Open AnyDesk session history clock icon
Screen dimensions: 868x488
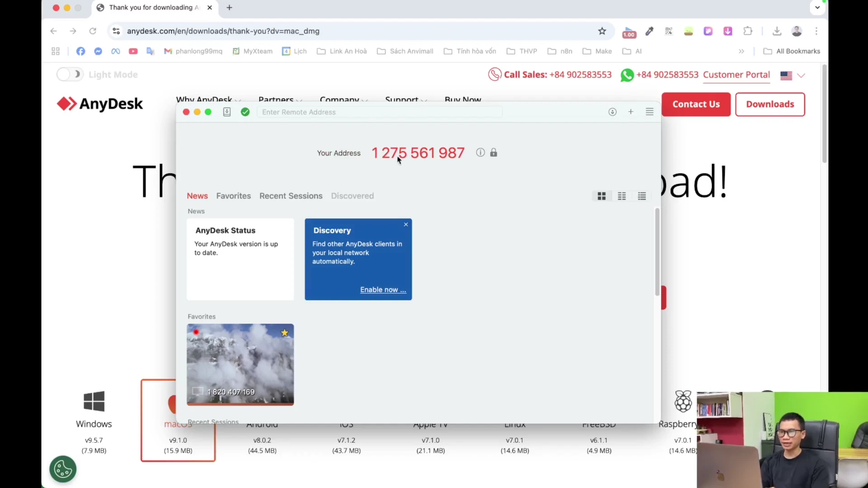(x=612, y=112)
